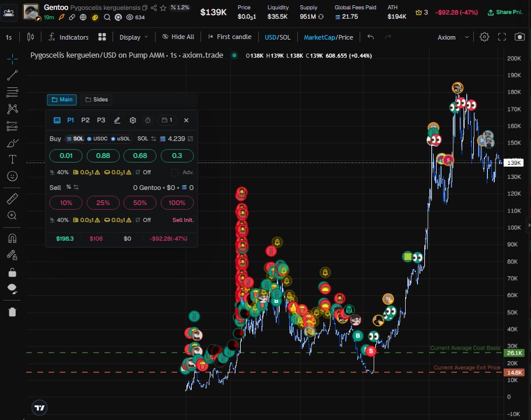Click the trash icon to remove drawings

pos(12,312)
